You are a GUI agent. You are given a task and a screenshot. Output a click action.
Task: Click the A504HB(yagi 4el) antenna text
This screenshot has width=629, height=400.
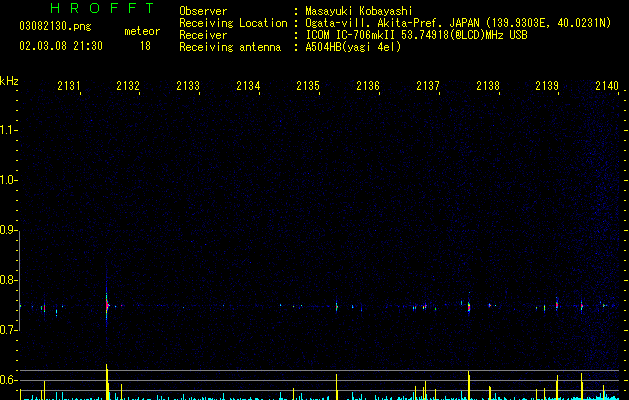point(353,47)
